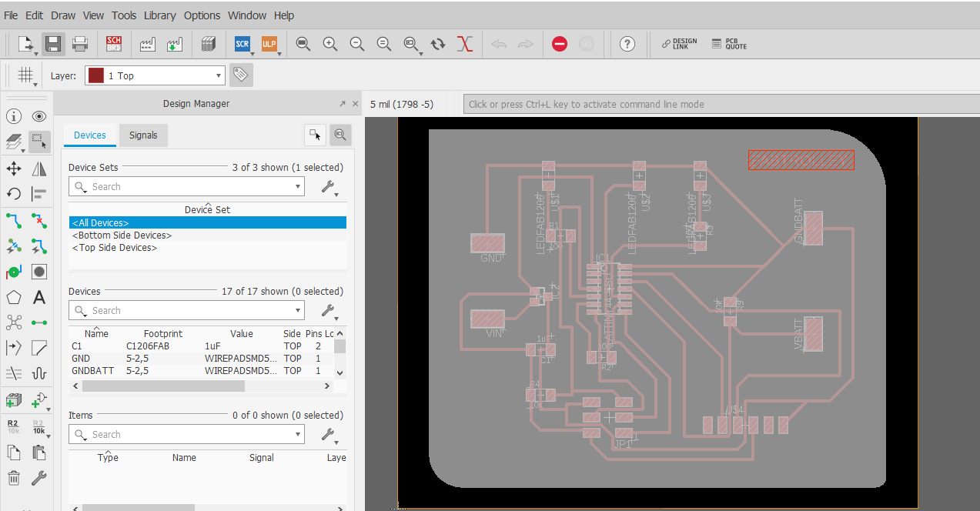Click the red Stop command button
Screen dimensions: 980x511
560,44
